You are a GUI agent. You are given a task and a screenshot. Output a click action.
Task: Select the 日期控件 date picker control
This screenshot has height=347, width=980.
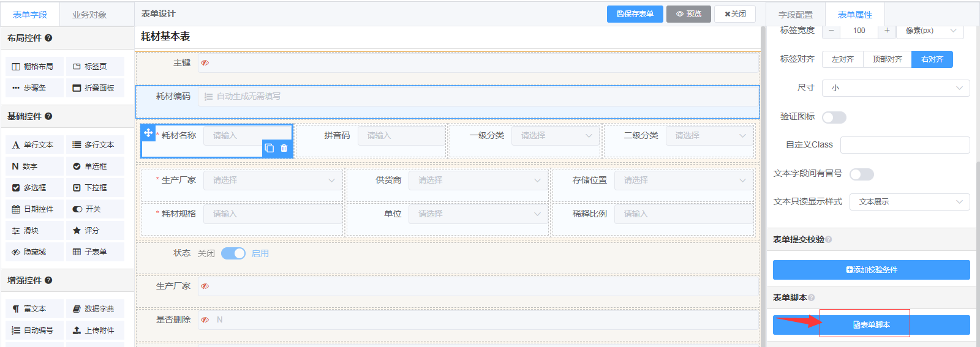34,209
